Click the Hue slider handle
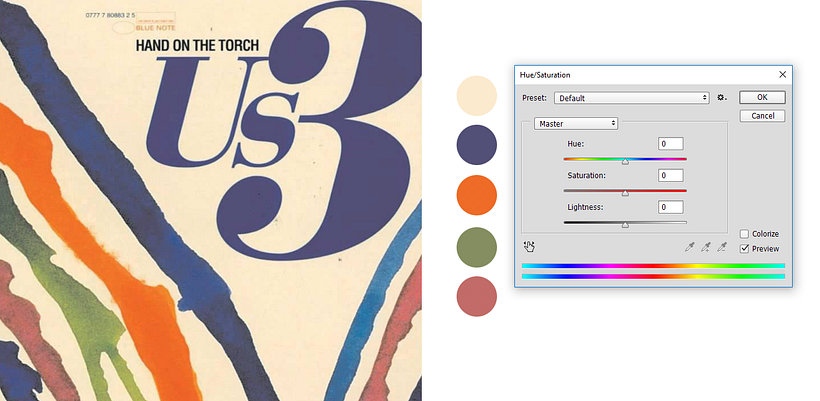This screenshot has height=401, width=820. pos(625,162)
